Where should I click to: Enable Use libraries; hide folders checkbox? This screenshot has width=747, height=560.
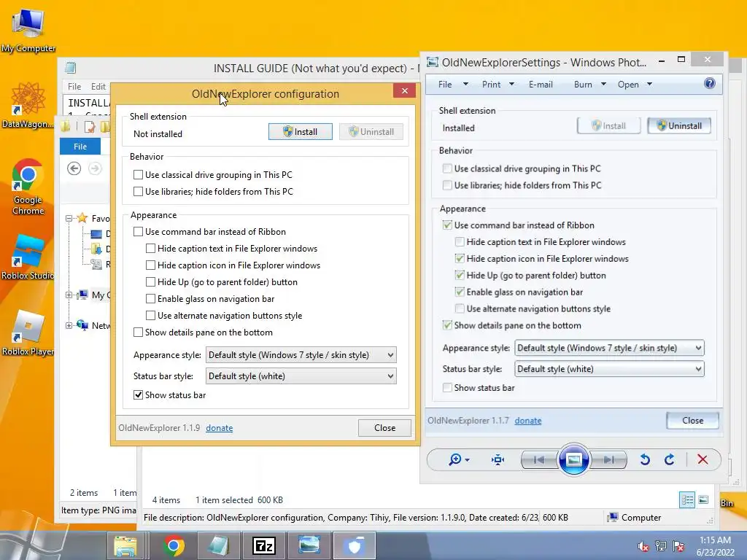coord(138,192)
